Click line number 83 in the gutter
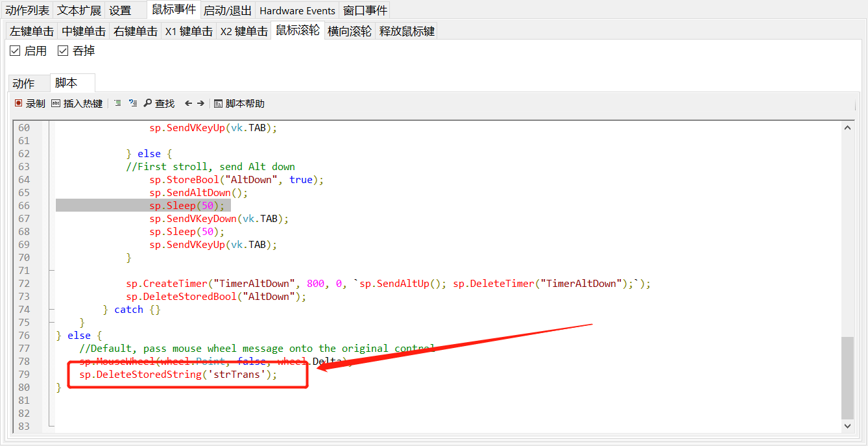The width and height of the screenshot is (868, 446). [24, 427]
